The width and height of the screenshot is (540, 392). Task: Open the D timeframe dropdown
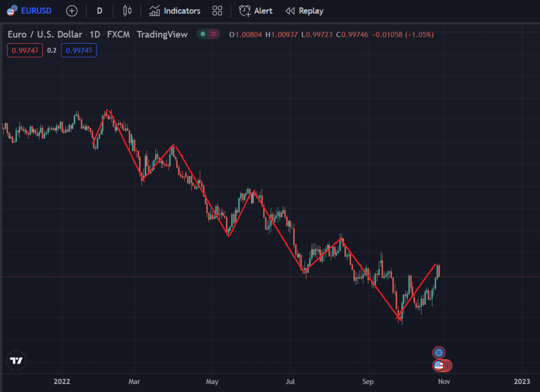coord(99,11)
